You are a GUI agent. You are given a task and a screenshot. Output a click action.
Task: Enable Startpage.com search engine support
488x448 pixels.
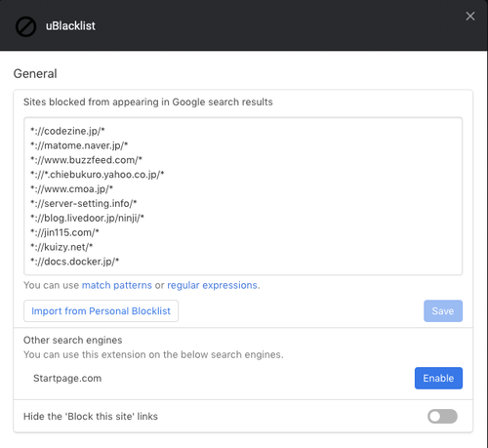point(438,378)
